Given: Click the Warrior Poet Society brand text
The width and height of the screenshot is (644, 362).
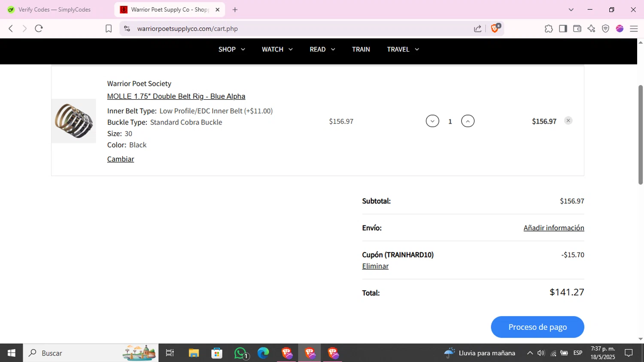Looking at the screenshot, I should point(139,83).
